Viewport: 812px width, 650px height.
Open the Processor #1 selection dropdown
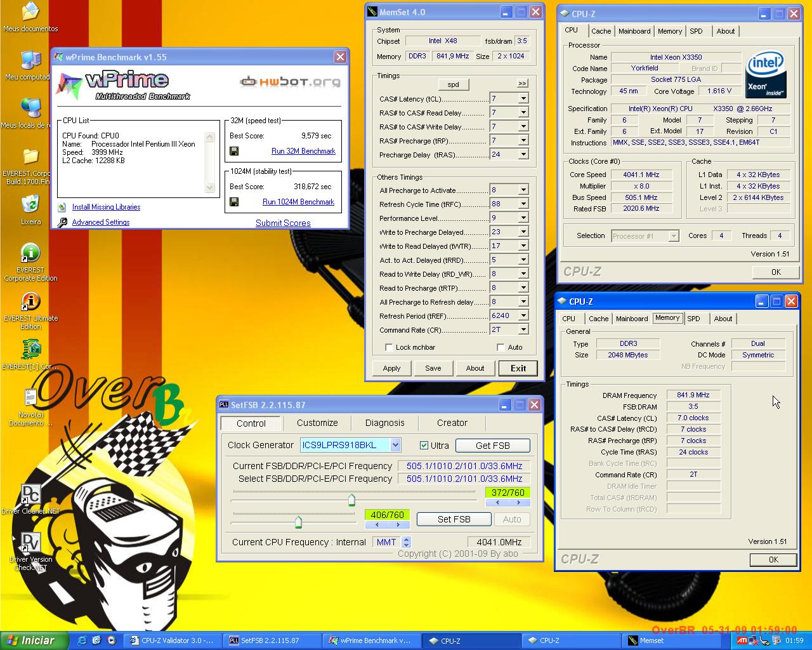tap(674, 235)
